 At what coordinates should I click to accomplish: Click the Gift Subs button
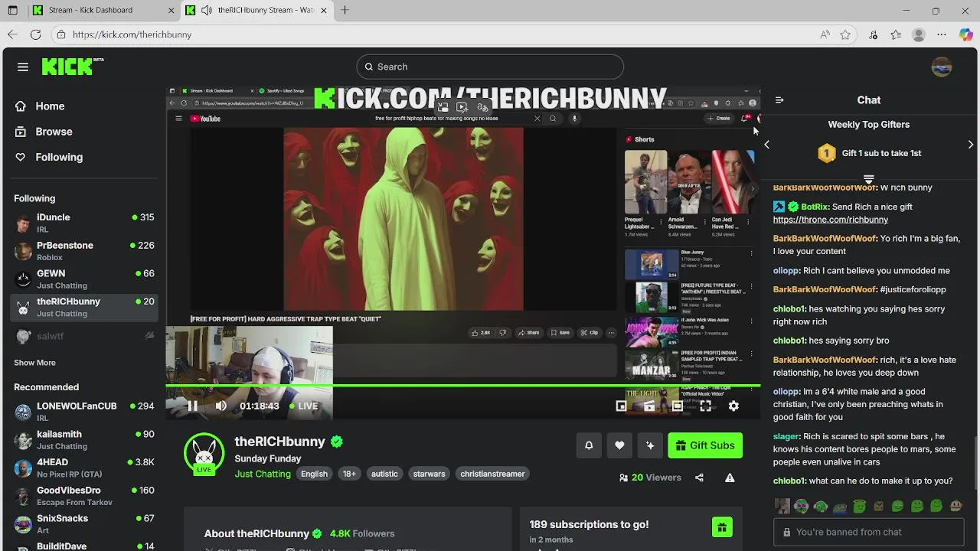click(x=705, y=445)
